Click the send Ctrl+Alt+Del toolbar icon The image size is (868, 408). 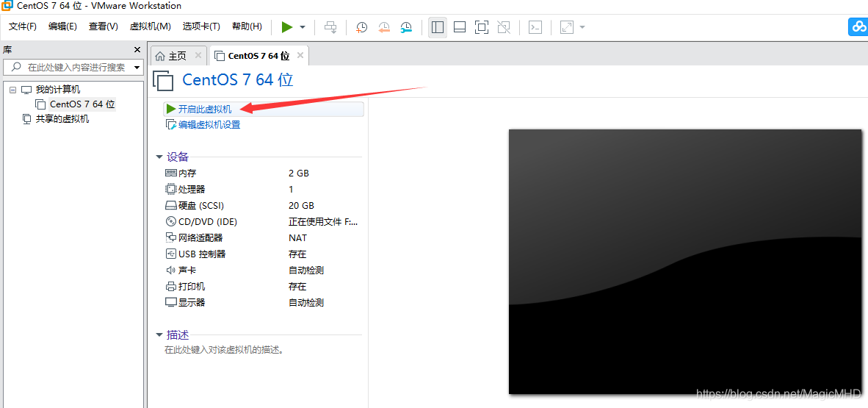tap(330, 27)
